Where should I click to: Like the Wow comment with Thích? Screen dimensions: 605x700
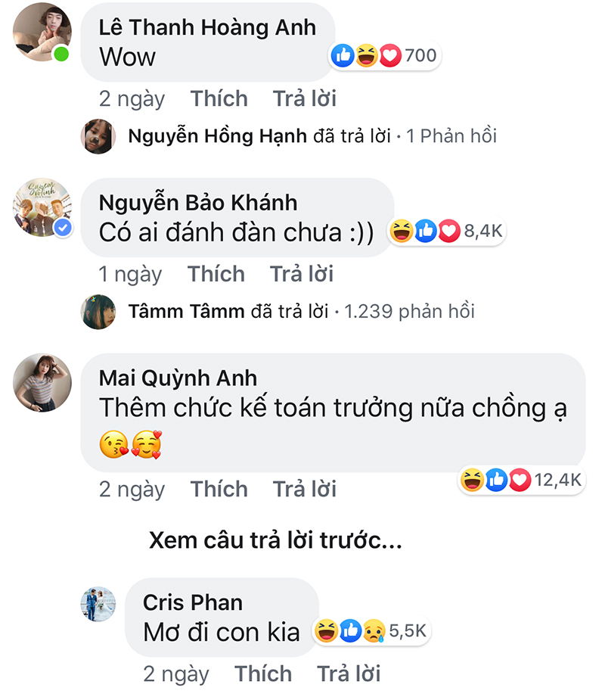pyautogui.click(x=219, y=98)
